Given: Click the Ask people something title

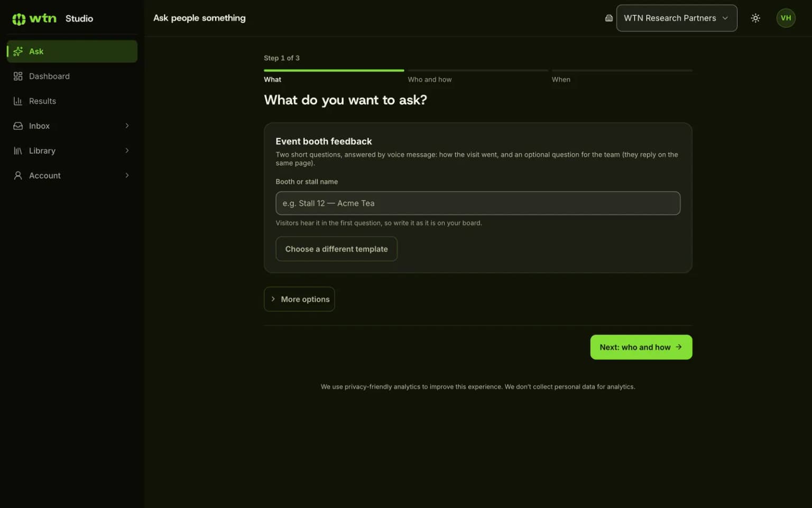Looking at the screenshot, I should pos(199,18).
